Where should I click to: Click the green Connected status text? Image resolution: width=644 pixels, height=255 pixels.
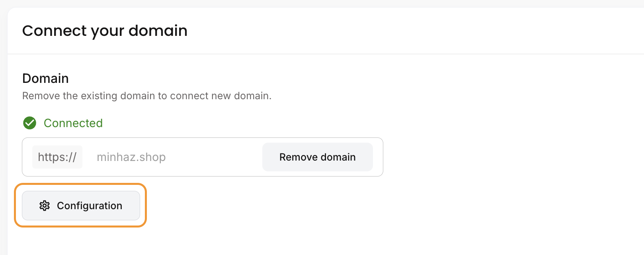click(73, 123)
